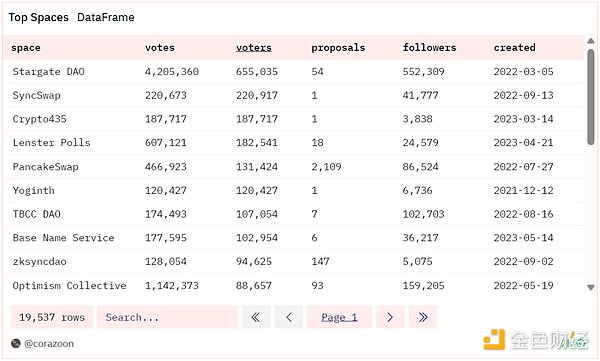This screenshot has height=361, width=600.
Task: Click created date 2021-12-12
Action: click(523, 191)
